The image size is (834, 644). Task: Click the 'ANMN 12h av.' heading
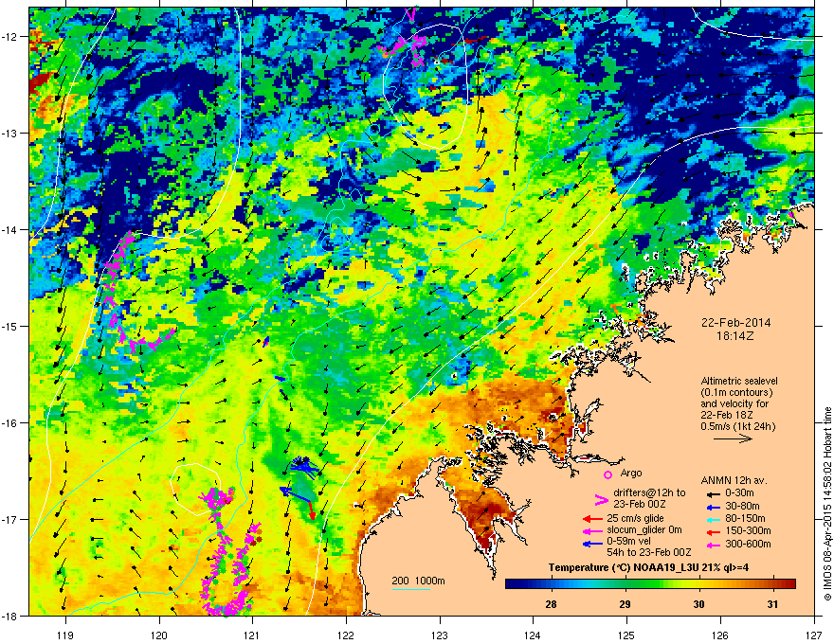pyautogui.click(x=734, y=481)
